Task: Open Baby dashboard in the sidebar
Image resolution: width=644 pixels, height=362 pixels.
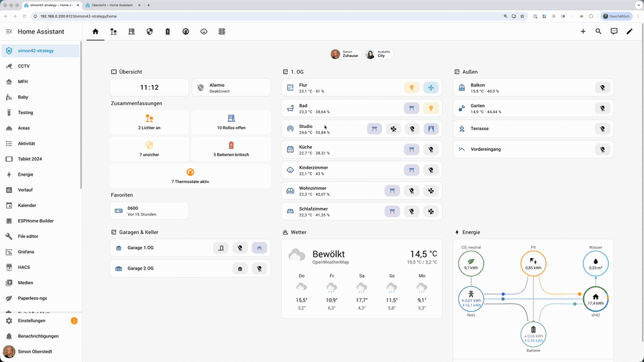Action: coord(40,97)
